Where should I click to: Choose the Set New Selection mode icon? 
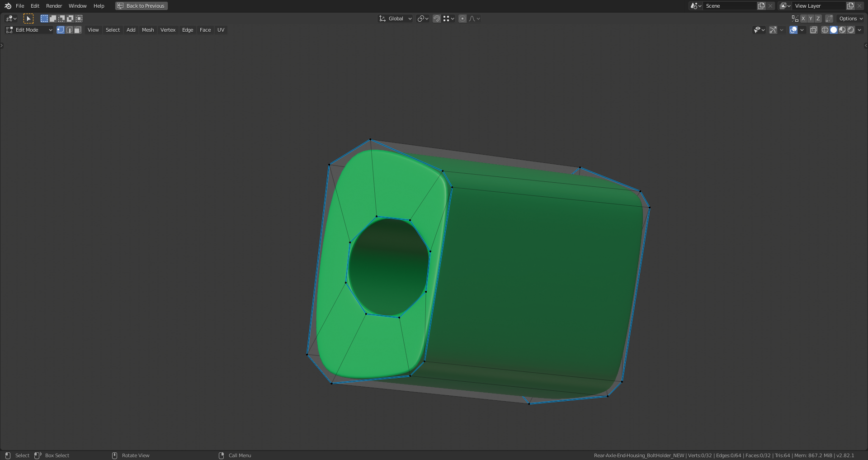tap(44, 19)
